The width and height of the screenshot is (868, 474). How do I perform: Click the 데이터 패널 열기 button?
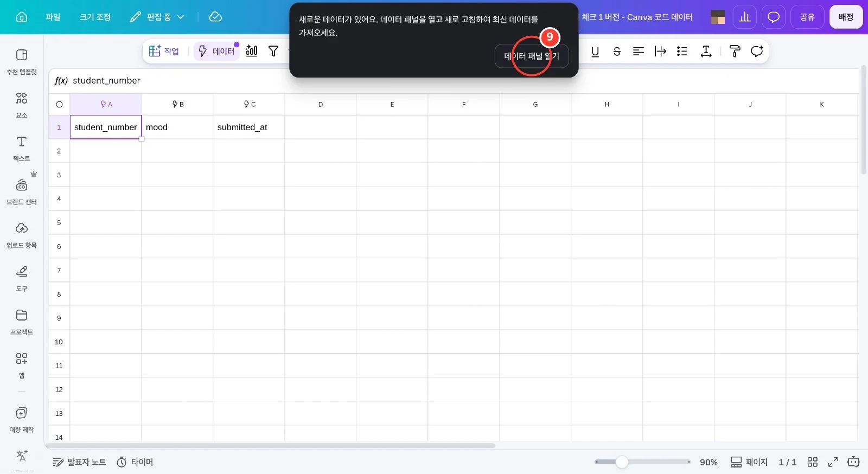pyautogui.click(x=532, y=56)
